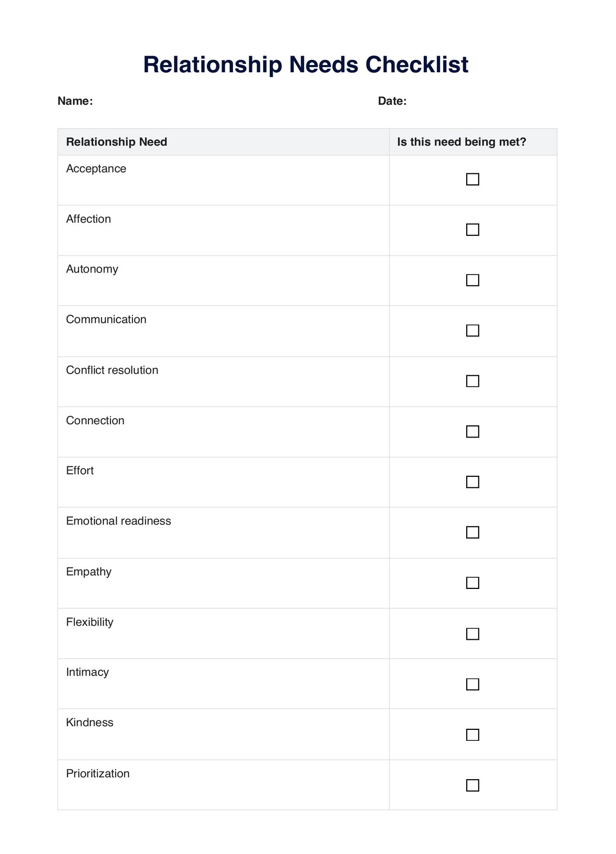This screenshot has width=616, height=854.
Task: Tick the Flexibility checkbox
Action: [472, 634]
